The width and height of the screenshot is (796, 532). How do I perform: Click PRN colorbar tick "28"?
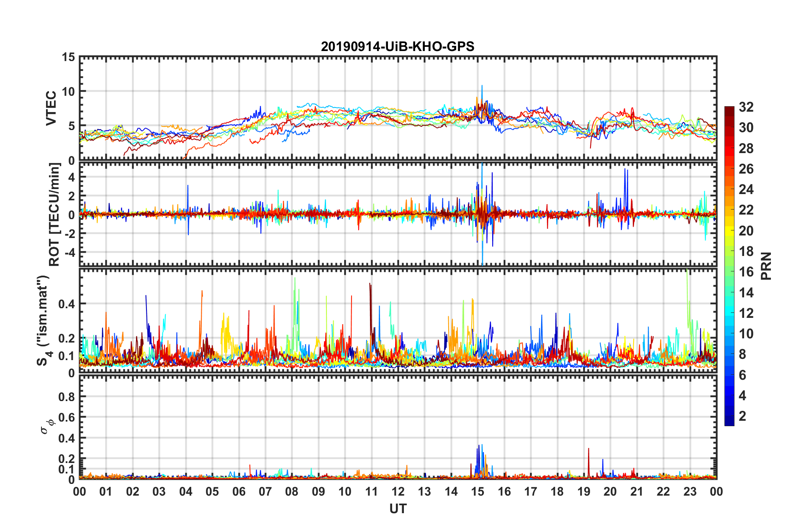tap(746, 148)
